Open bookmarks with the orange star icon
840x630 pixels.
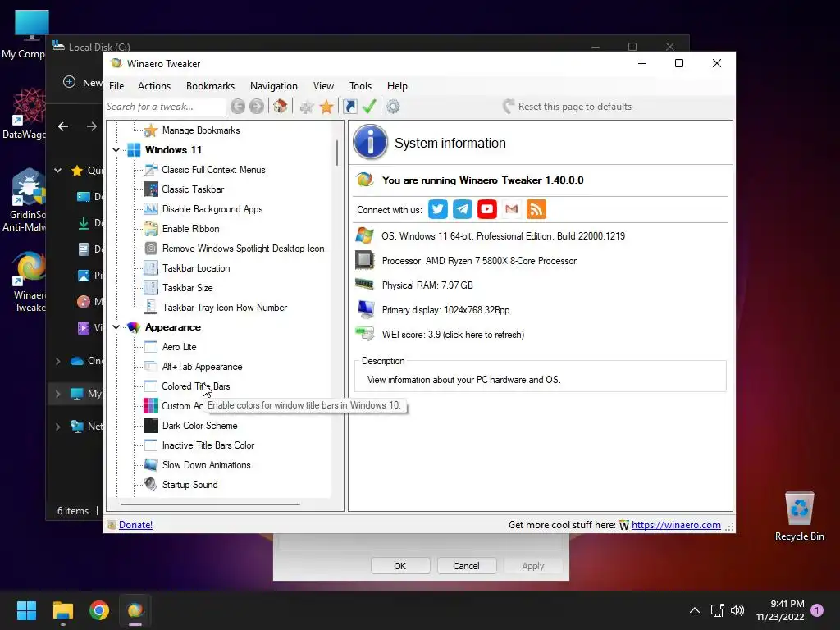326,107
